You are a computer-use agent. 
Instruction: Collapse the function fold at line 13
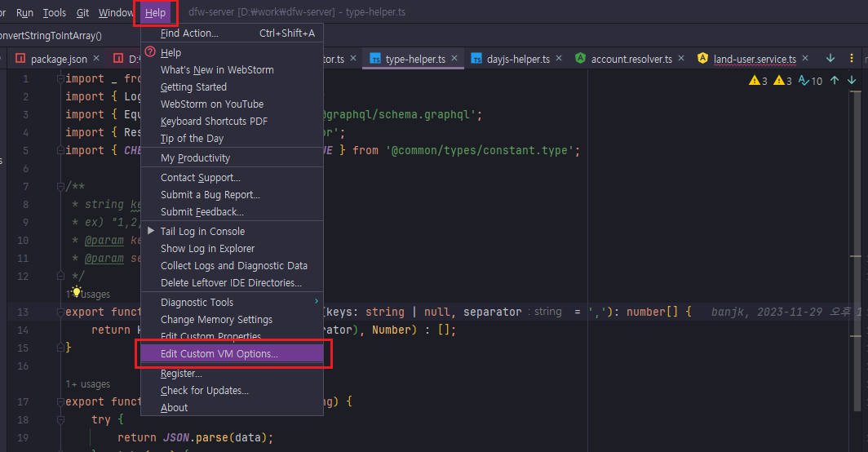(60, 312)
